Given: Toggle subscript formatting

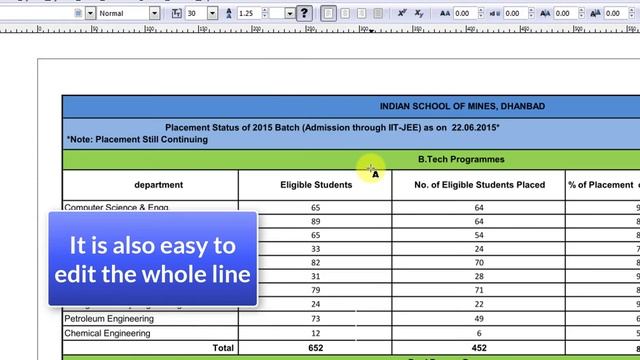Looking at the screenshot, I should tap(419, 13).
